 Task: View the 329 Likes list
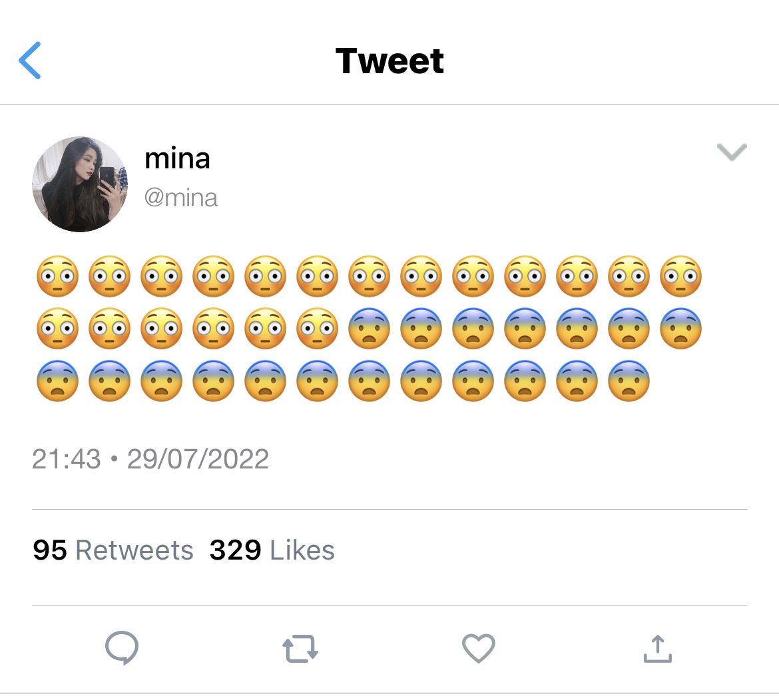click(x=272, y=550)
